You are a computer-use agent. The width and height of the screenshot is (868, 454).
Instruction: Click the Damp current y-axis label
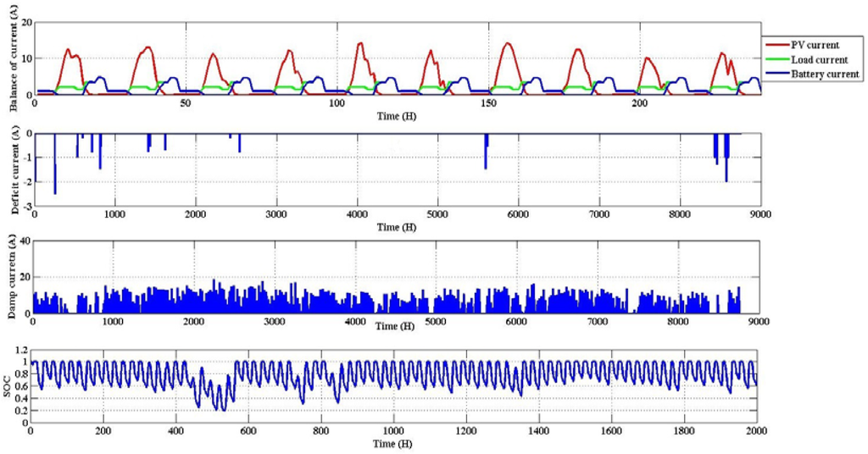coord(12,277)
